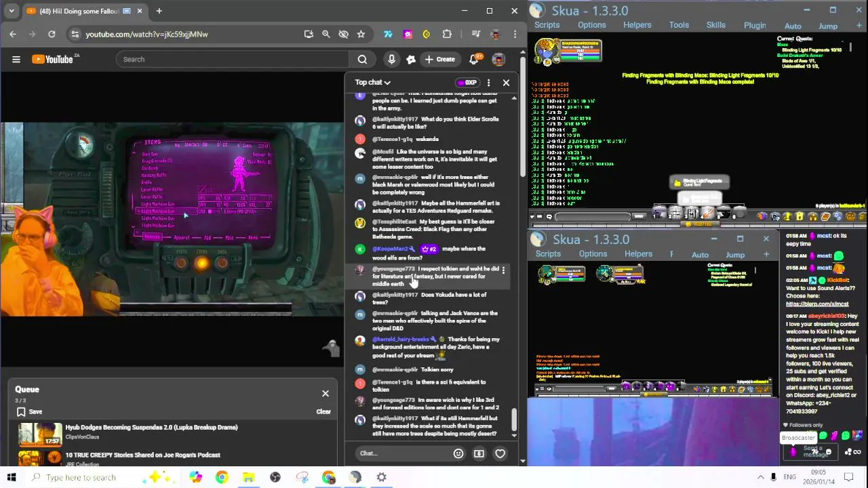Show hidden system tray icons
This screenshot has width=868, height=488.
tap(761, 477)
